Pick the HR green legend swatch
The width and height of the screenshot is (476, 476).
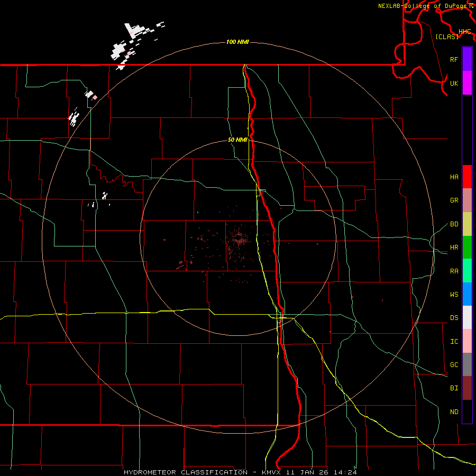(x=467, y=248)
